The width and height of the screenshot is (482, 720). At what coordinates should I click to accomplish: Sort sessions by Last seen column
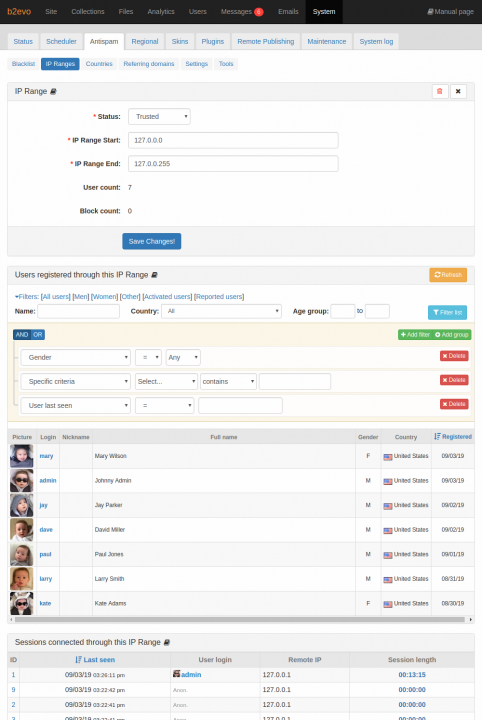click(95, 660)
